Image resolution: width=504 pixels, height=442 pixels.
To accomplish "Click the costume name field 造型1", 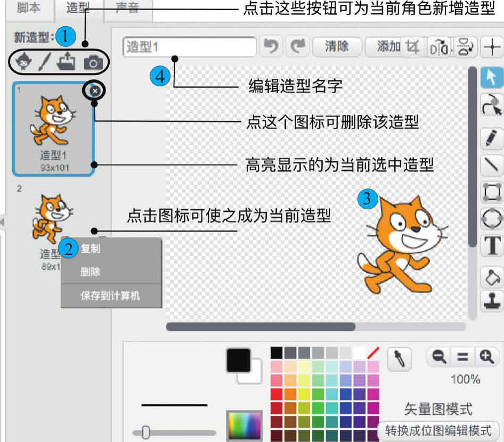I will tap(189, 47).
